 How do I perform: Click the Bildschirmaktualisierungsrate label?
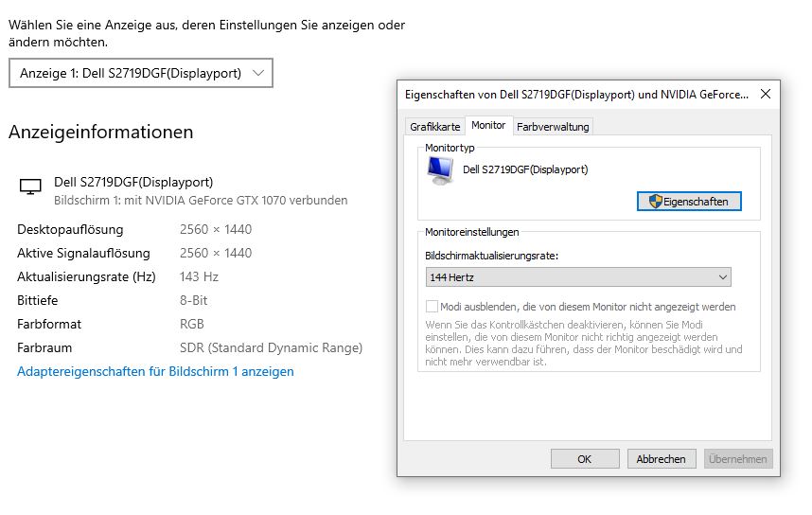pos(491,256)
